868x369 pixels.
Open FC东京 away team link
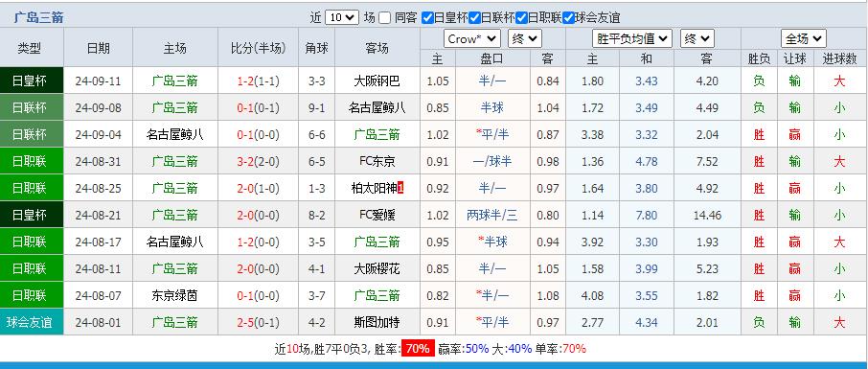point(377,162)
